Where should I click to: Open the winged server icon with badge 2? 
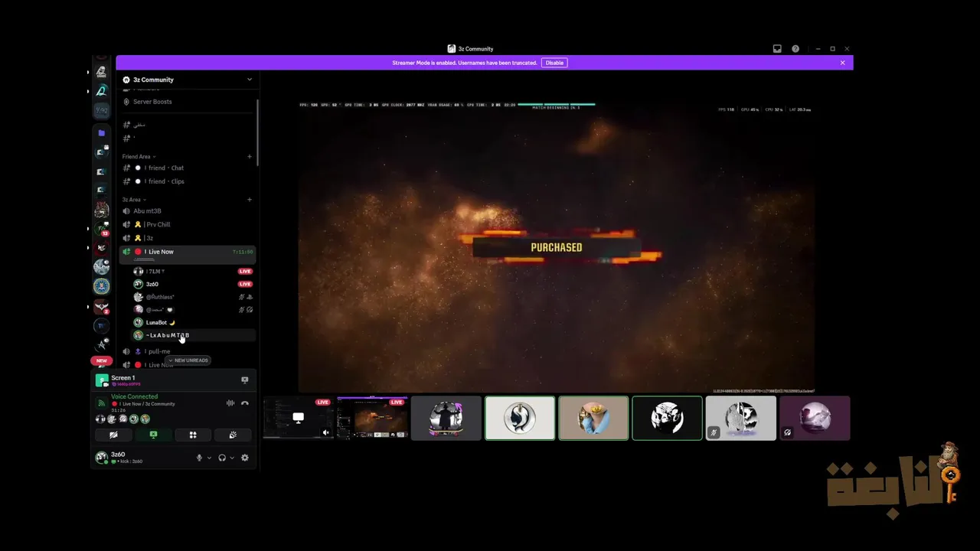point(101,307)
